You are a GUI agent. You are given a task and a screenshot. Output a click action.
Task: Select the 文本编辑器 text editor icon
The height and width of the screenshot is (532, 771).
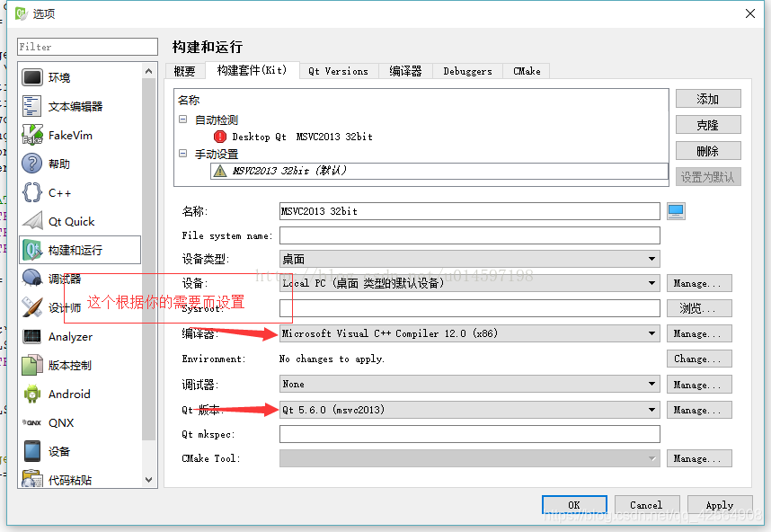(x=32, y=106)
